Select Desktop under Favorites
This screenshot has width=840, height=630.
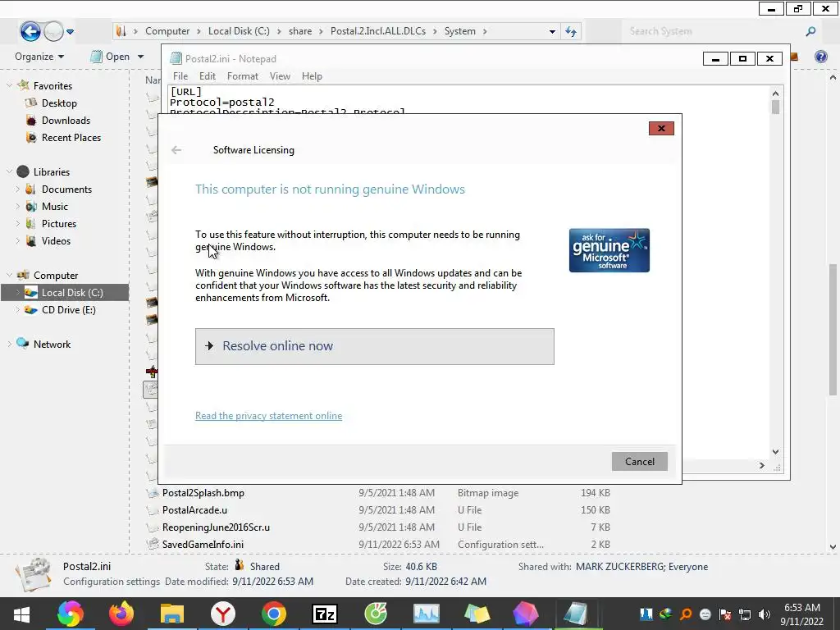(59, 103)
